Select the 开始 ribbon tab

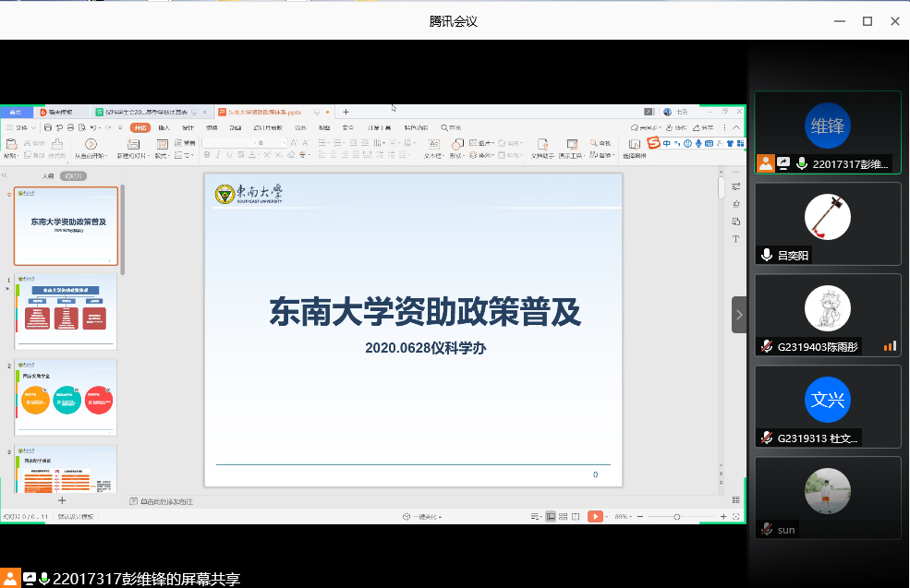pos(140,127)
